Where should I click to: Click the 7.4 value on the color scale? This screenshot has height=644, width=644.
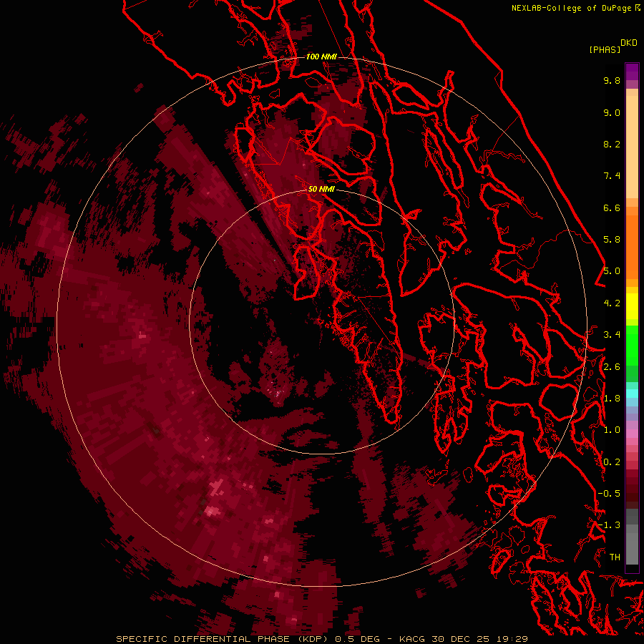pos(612,176)
